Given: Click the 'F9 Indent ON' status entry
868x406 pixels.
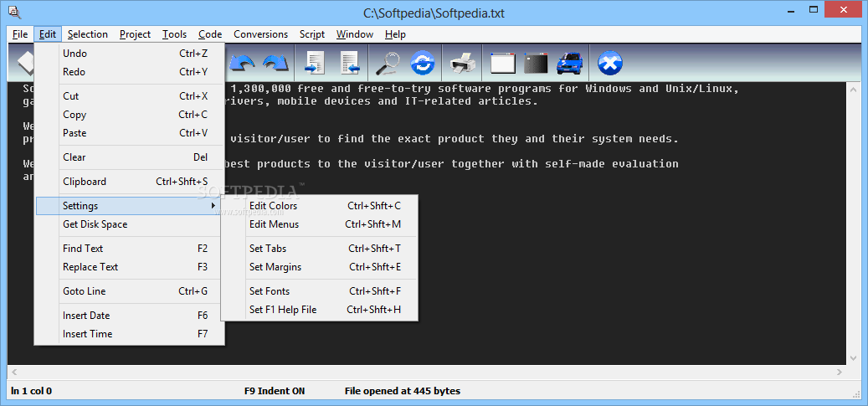Looking at the screenshot, I should 274,391.
